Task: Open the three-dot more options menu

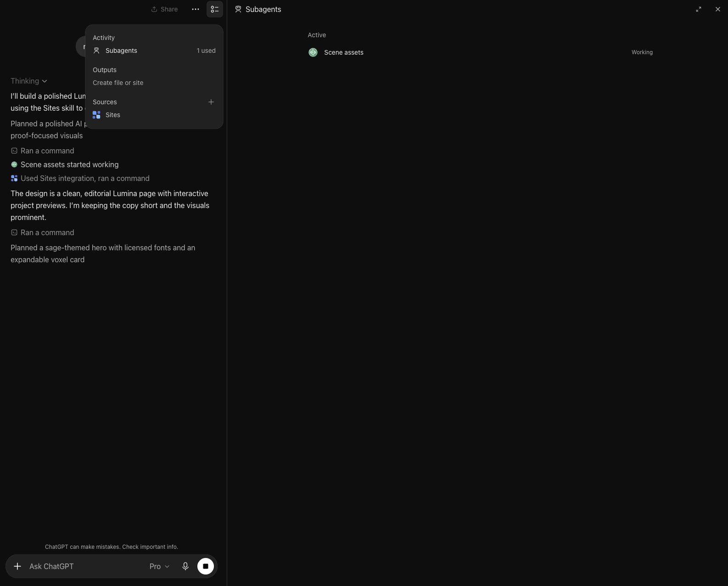Action: click(196, 9)
